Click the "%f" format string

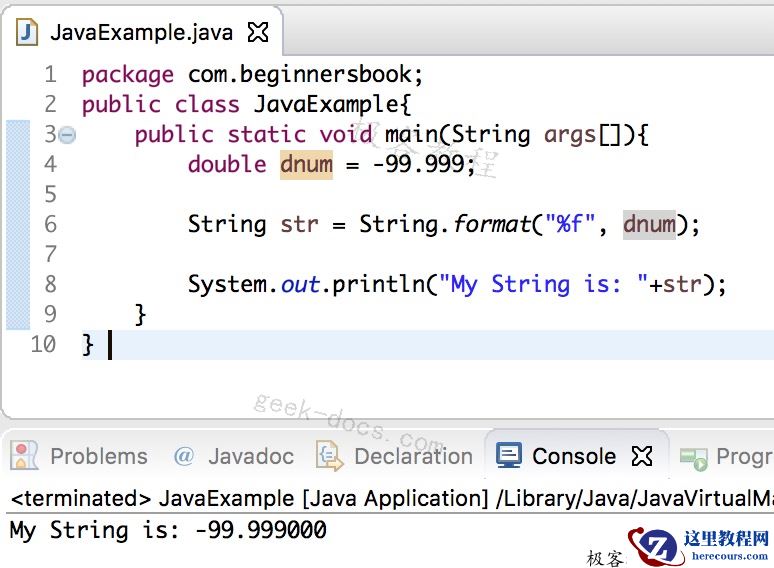[x=570, y=224]
